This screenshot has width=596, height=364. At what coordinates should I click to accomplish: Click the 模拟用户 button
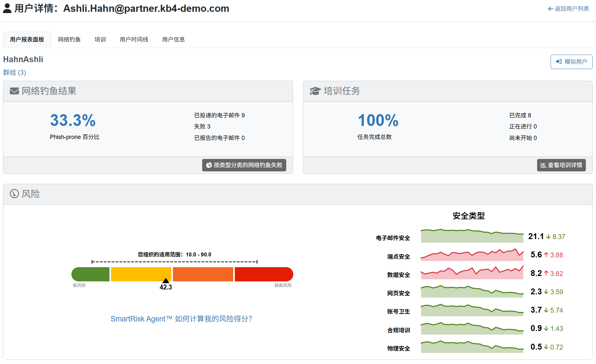click(x=571, y=62)
